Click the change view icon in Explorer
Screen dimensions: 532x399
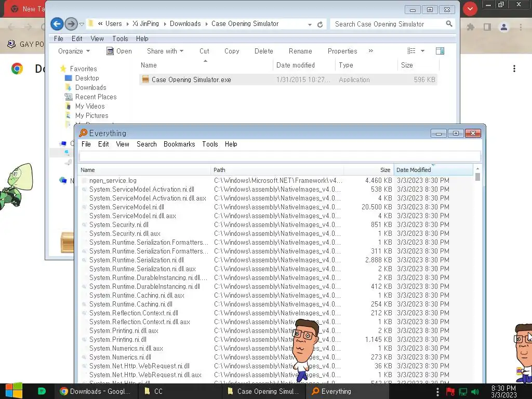pyautogui.click(x=411, y=51)
